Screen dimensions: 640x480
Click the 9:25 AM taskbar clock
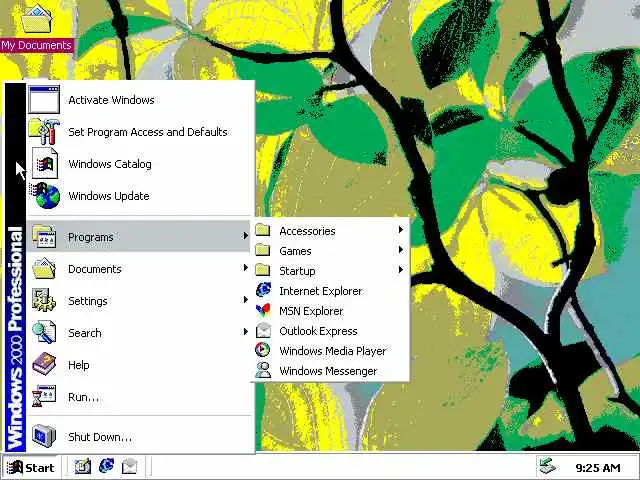(598, 468)
